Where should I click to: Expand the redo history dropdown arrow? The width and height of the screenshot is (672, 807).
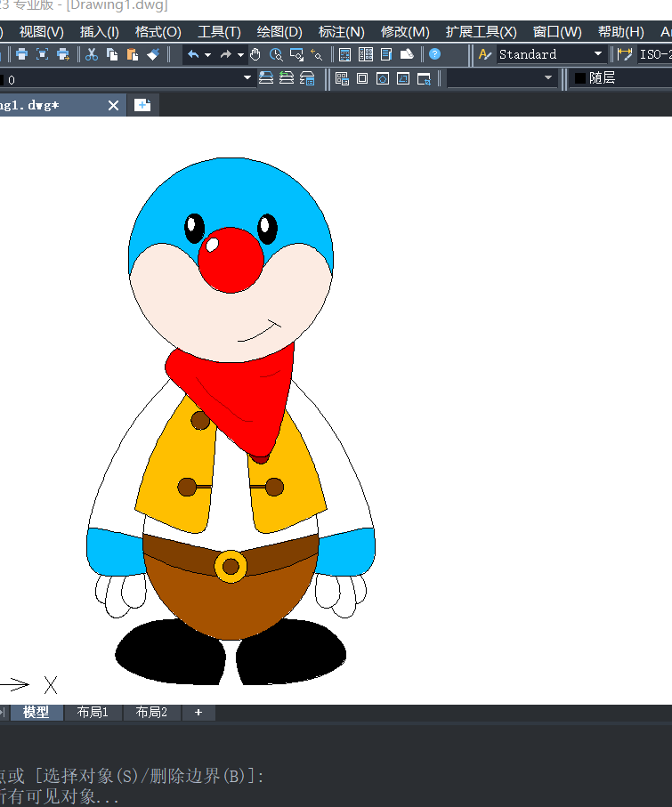point(240,54)
